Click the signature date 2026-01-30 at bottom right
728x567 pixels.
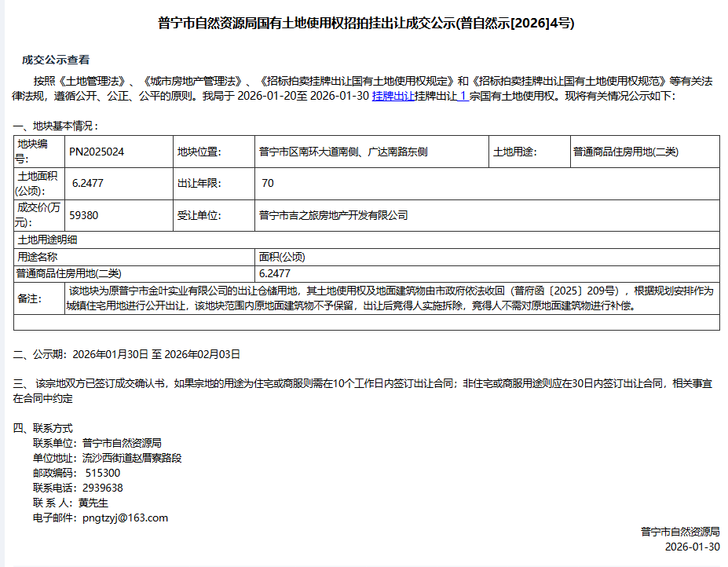coord(692,547)
